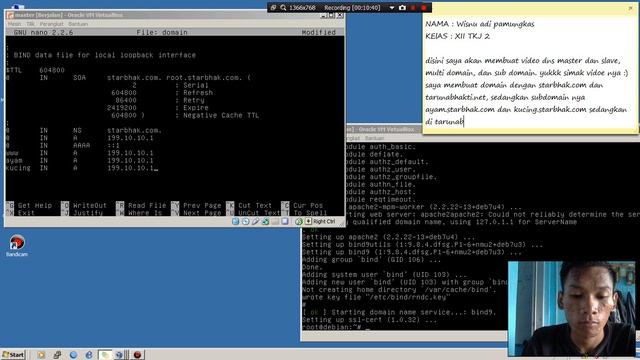Image resolution: width=640 pixels, height=360 pixels.
Task: Click the network adapter icon in master VM status bar
Action: [x=265, y=221]
